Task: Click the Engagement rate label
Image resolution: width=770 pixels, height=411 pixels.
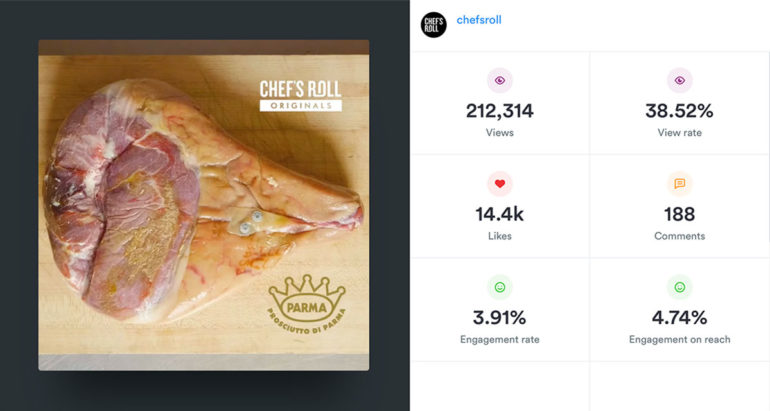Action: tap(499, 339)
